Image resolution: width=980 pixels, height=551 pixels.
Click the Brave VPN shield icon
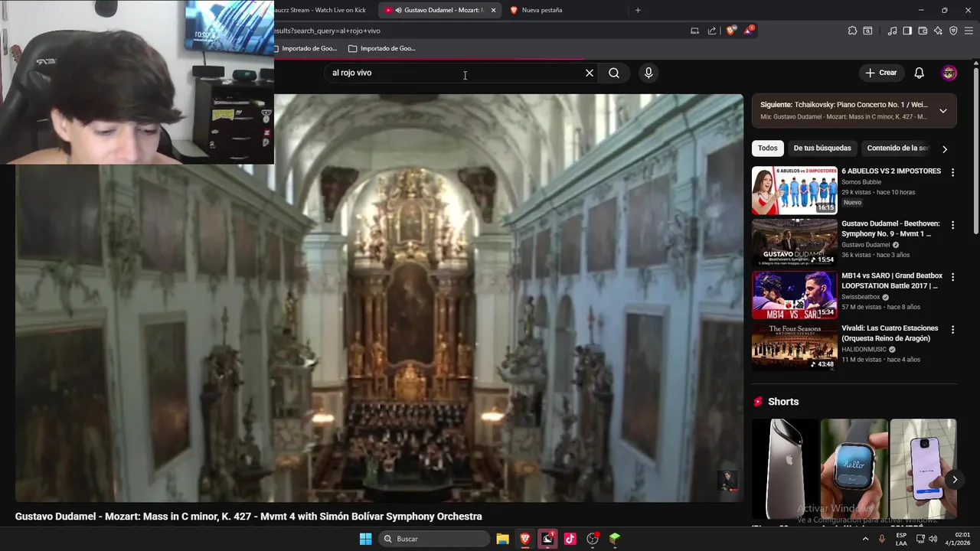point(953,31)
